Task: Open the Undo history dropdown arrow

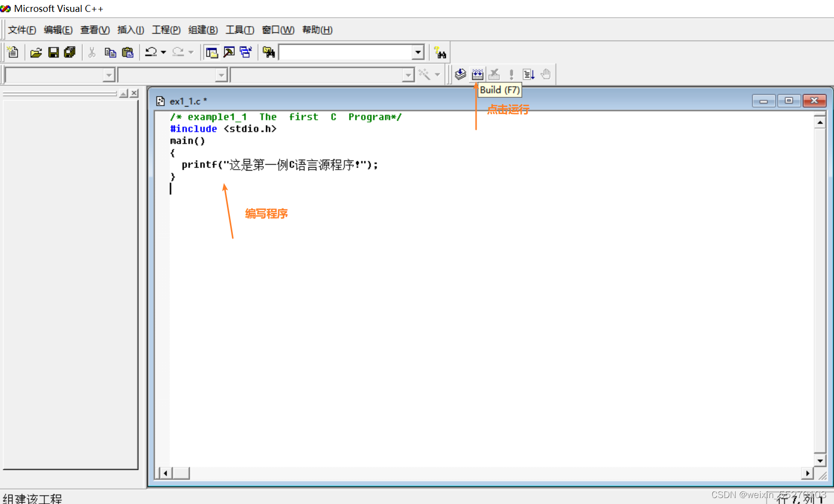Action: (163, 52)
